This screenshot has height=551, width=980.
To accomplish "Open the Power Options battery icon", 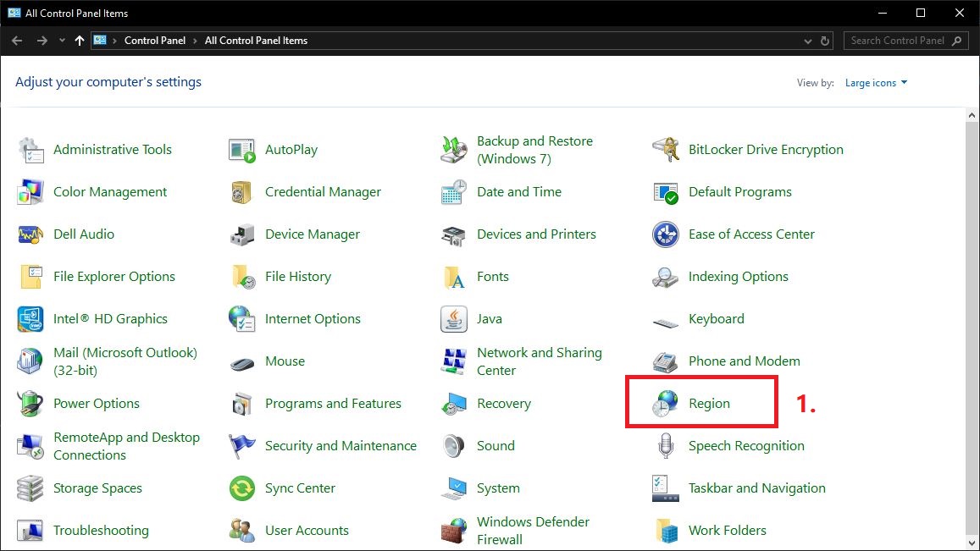I will [30, 404].
